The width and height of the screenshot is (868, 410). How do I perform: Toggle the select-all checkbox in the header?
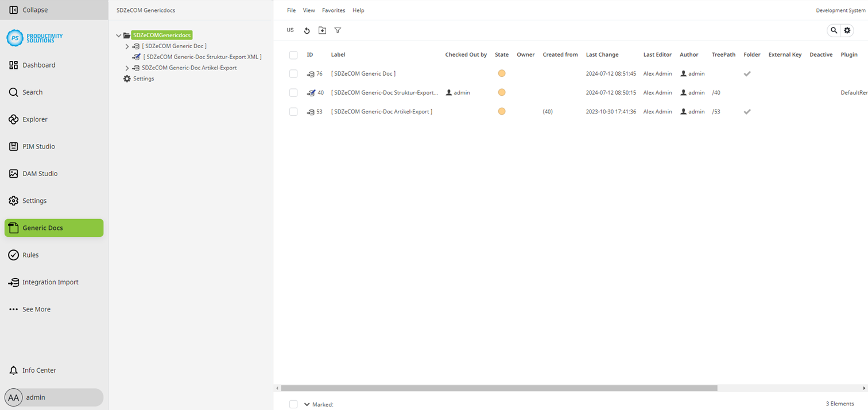tap(293, 54)
